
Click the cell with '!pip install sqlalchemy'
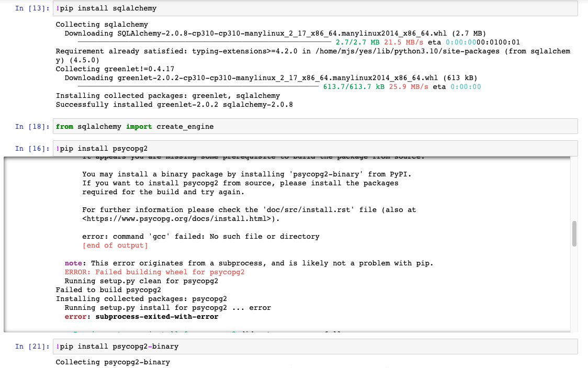coord(315,8)
